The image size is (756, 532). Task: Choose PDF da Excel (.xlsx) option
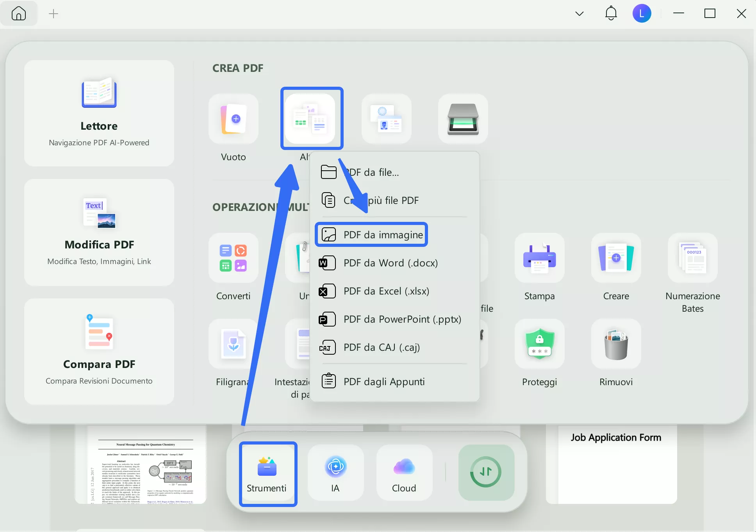[386, 291]
